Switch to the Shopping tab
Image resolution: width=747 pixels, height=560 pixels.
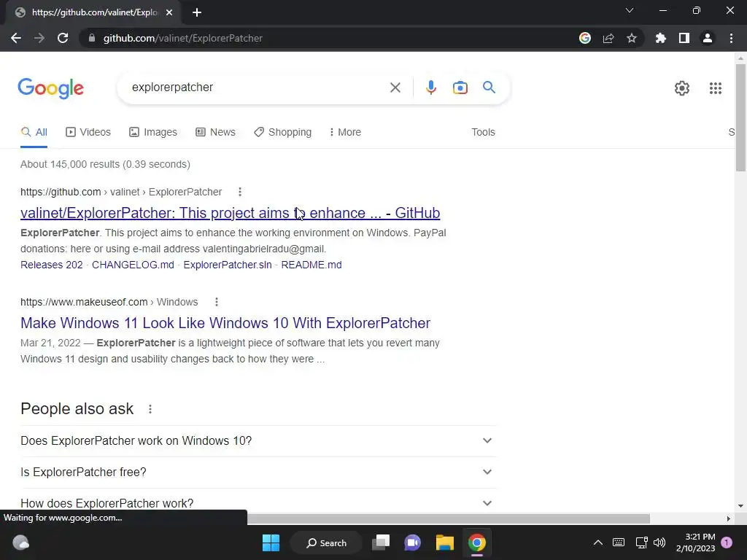coord(282,132)
